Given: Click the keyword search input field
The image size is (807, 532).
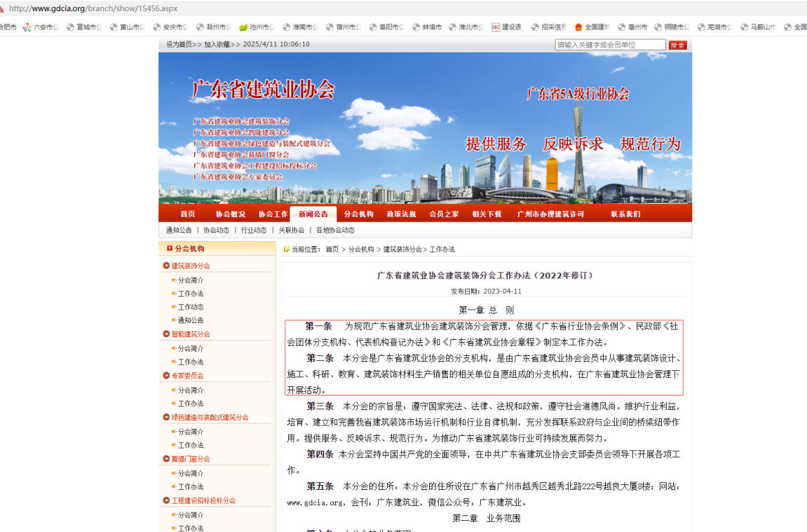Looking at the screenshot, I should click(610, 45).
